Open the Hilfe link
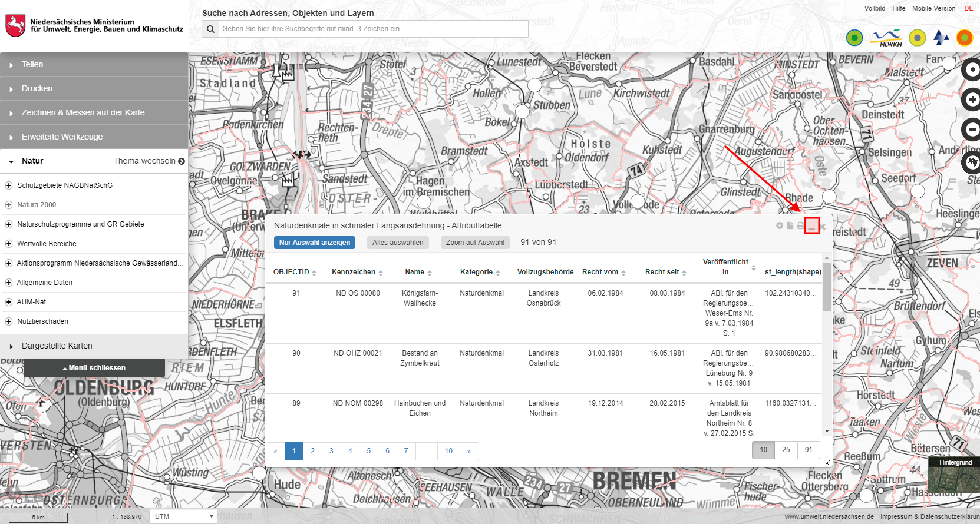The width and height of the screenshot is (980, 524). [x=899, y=8]
